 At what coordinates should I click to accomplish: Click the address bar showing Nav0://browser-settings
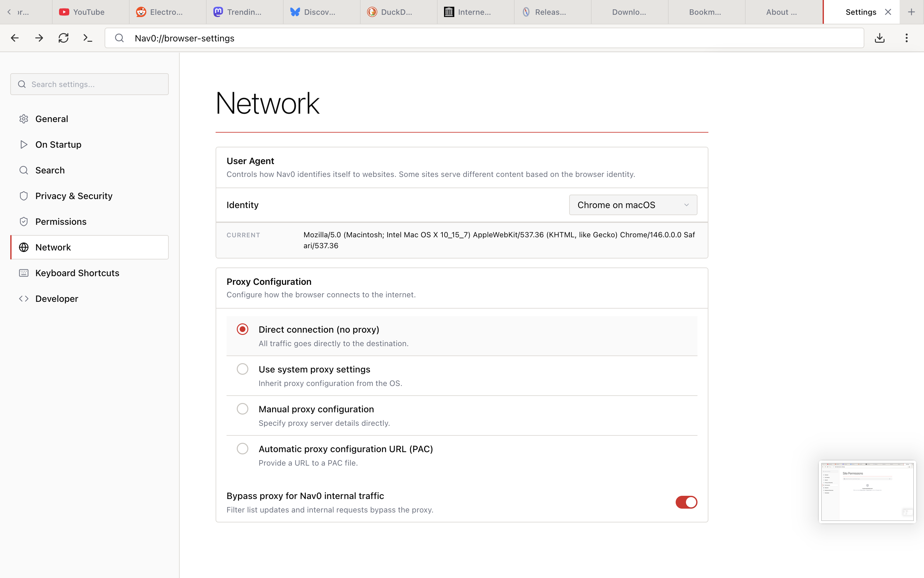click(484, 38)
